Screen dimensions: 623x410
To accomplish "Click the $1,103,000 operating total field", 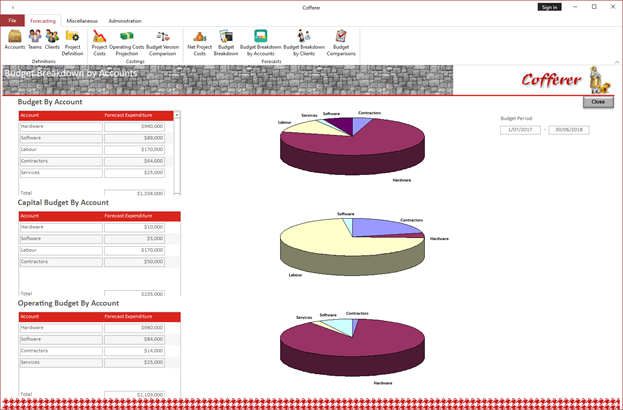I will 134,394.
